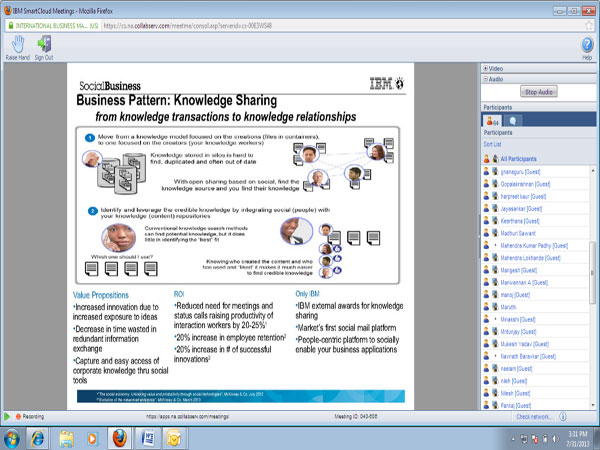Click person icon beside Madhuri Sawant

click(x=486, y=233)
